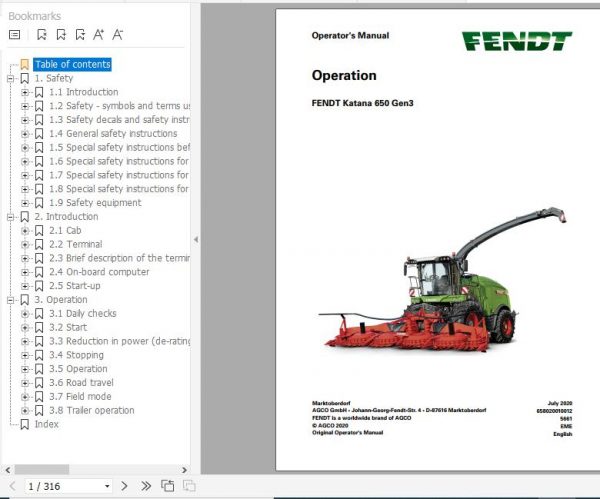
Task: Go to previous page arrow
Action: click(x=12, y=486)
